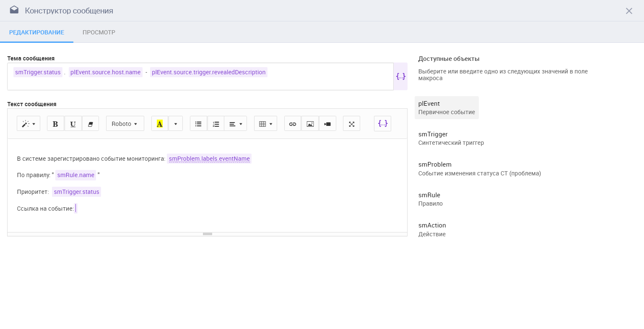Toggle bold formatting
644x329 pixels.
point(55,124)
